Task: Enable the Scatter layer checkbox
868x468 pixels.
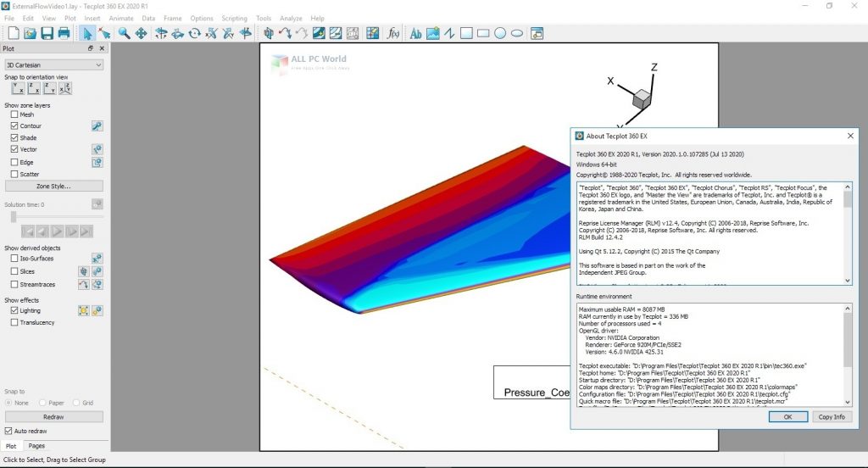Action: tap(14, 174)
